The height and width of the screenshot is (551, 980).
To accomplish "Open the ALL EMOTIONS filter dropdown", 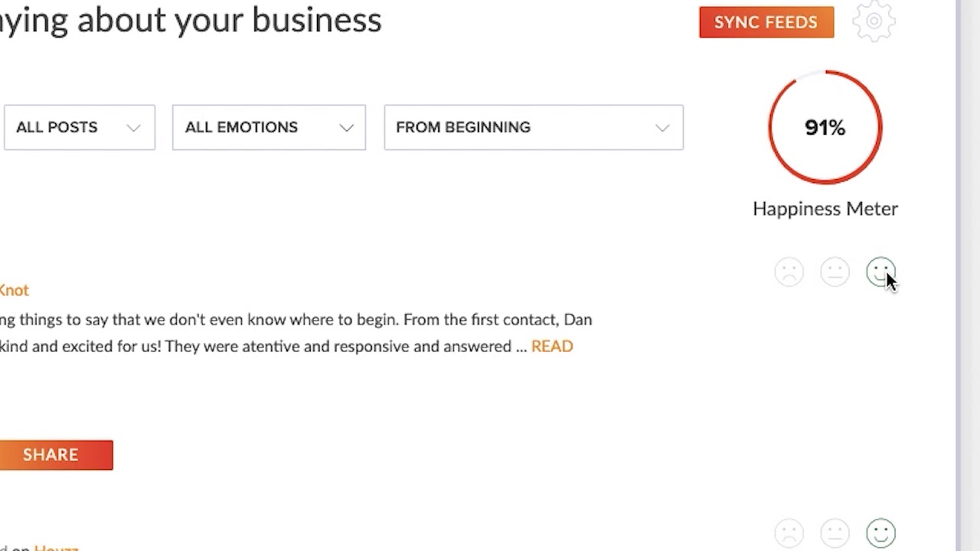I will coord(269,127).
